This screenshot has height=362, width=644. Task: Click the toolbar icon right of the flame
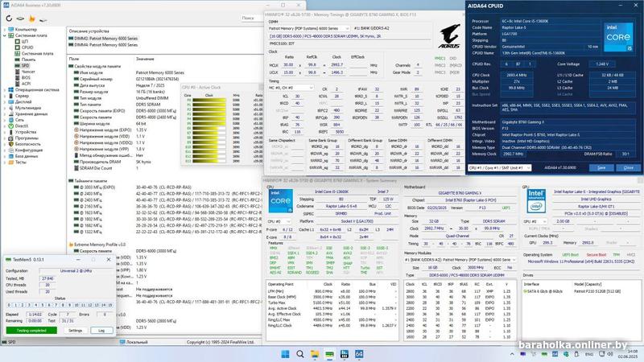click(43, 19)
